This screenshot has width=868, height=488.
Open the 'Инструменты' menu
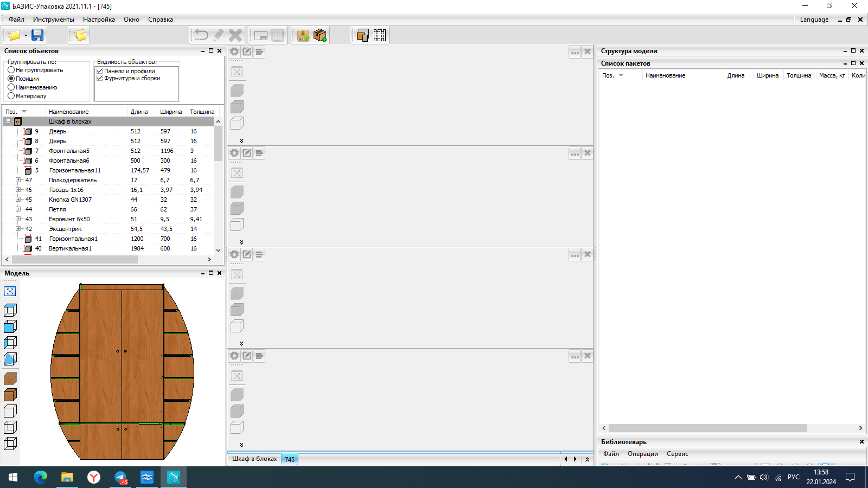[x=53, y=20]
